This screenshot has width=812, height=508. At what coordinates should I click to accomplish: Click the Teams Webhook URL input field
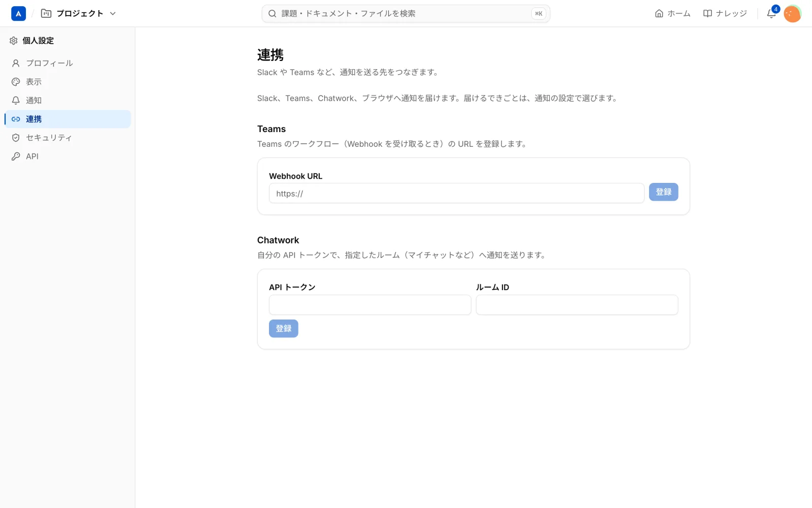pos(456,193)
